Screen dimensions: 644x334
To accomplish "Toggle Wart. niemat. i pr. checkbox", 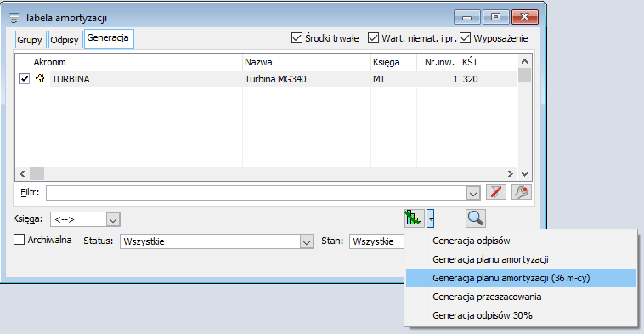I will pyautogui.click(x=373, y=38).
